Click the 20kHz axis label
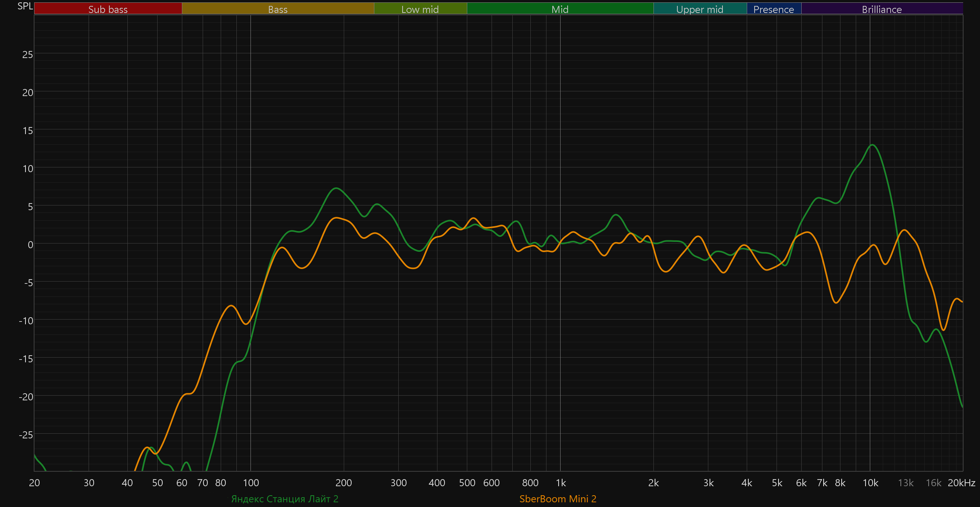 tap(961, 483)
